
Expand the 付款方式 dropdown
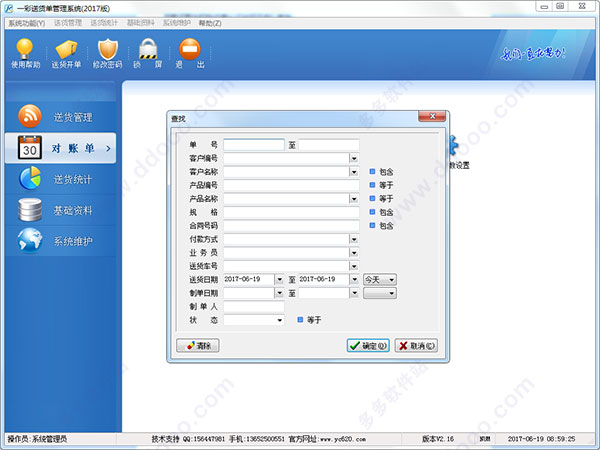point(354,240)
